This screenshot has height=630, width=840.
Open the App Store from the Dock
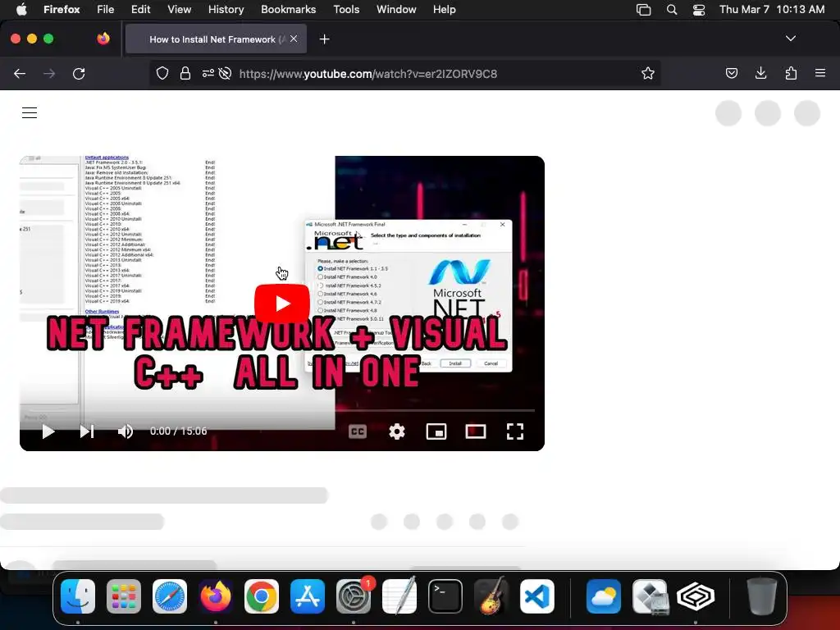click(x=308, y=596)
